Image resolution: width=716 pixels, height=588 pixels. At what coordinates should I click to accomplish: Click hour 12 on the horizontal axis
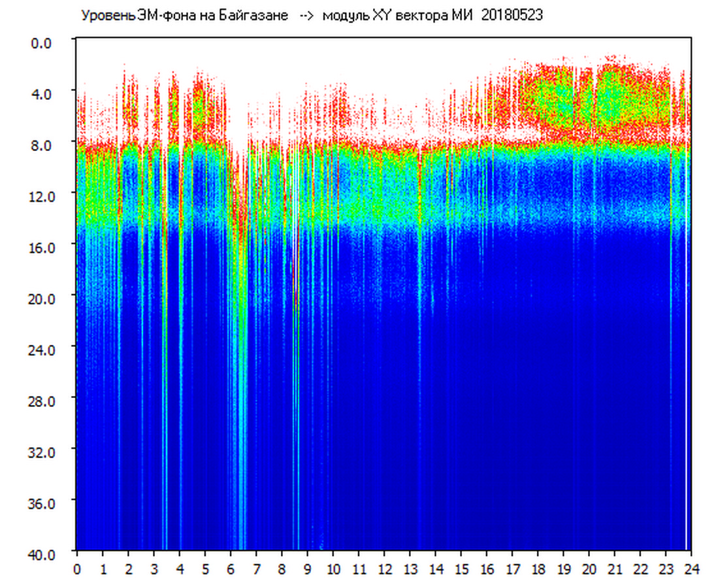tap(384, 570)
